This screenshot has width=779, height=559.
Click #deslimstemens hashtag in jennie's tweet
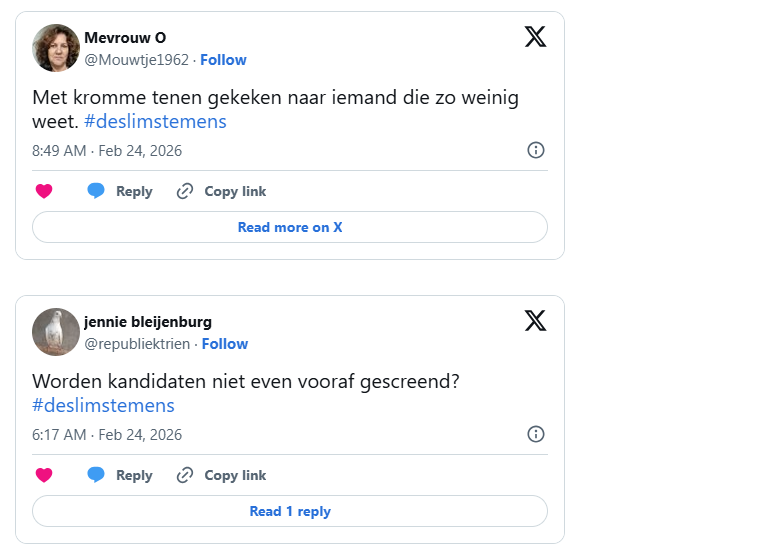click(x=103, y=406)
